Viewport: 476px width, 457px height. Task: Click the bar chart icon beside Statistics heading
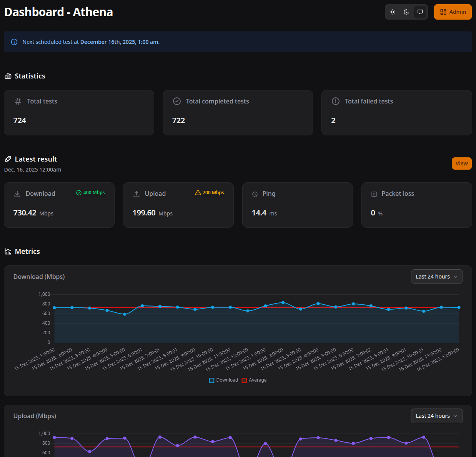click(x=8, y=76)
